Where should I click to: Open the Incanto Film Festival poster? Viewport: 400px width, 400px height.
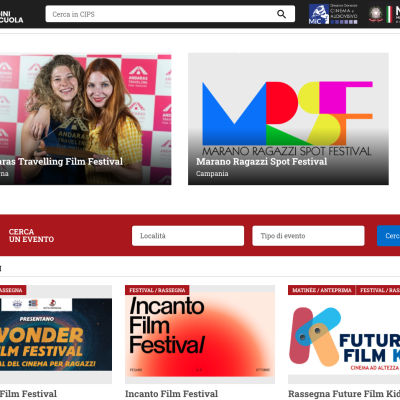[200, 335]
